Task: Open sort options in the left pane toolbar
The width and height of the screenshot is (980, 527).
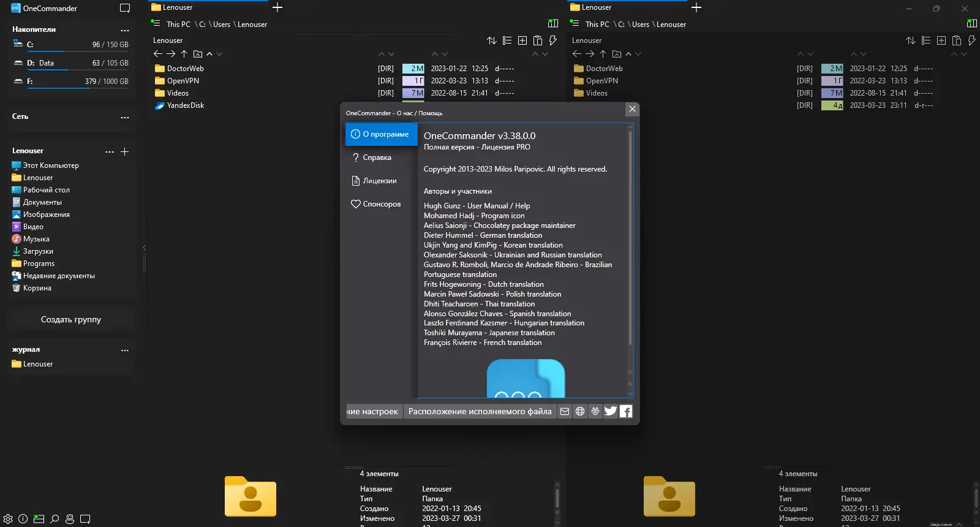Action: [x=492, y=40]
